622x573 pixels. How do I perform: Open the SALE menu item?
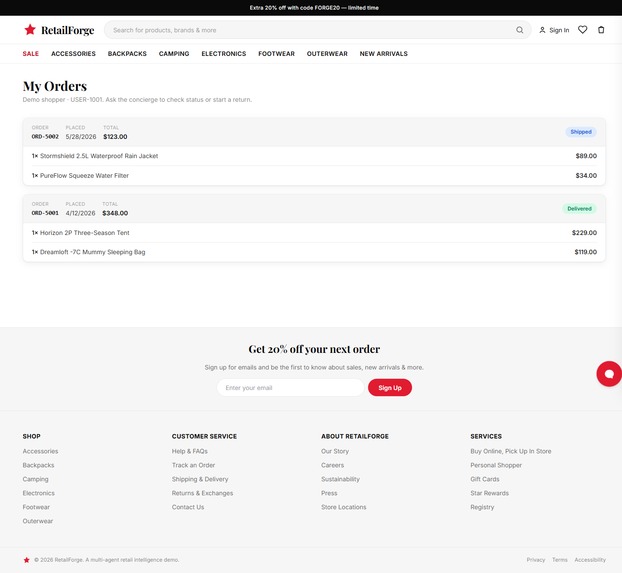click(31, 54)
